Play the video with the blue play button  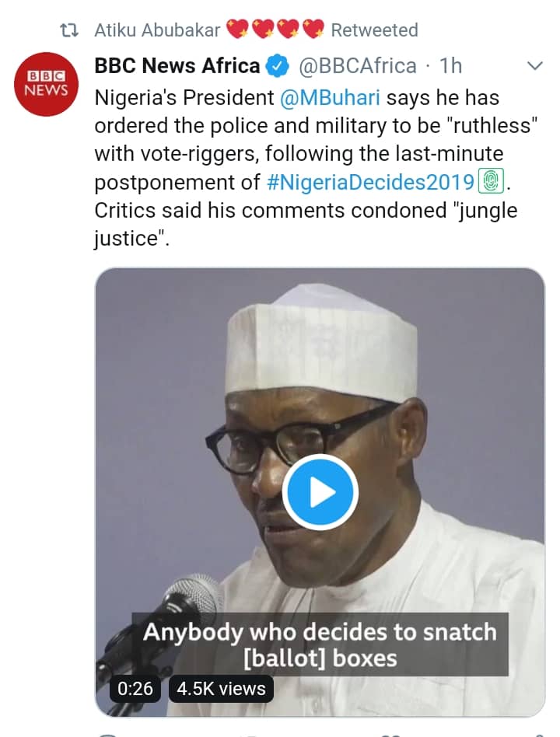tap(320, 492)
